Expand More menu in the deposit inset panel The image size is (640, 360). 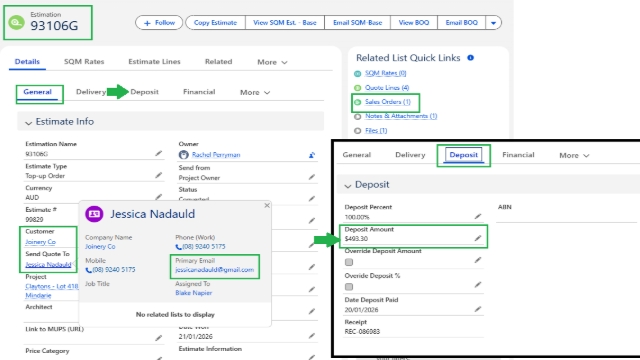574,155
